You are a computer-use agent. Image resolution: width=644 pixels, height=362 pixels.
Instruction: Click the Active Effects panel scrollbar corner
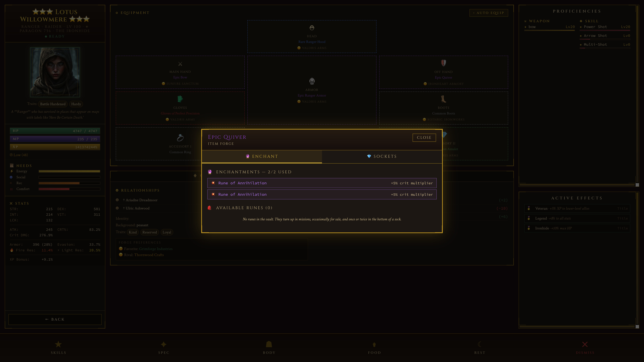pyautogui.click(x=637, y=326)
